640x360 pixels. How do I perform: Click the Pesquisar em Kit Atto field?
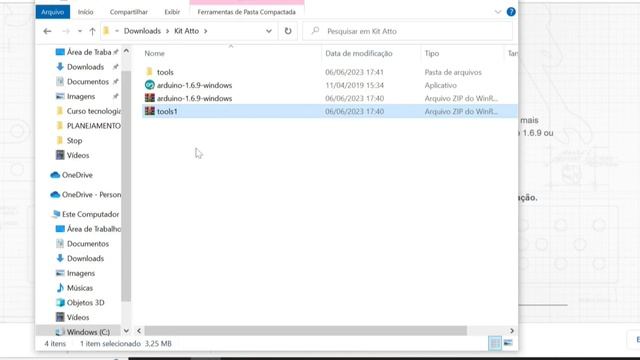pos(407,31)
